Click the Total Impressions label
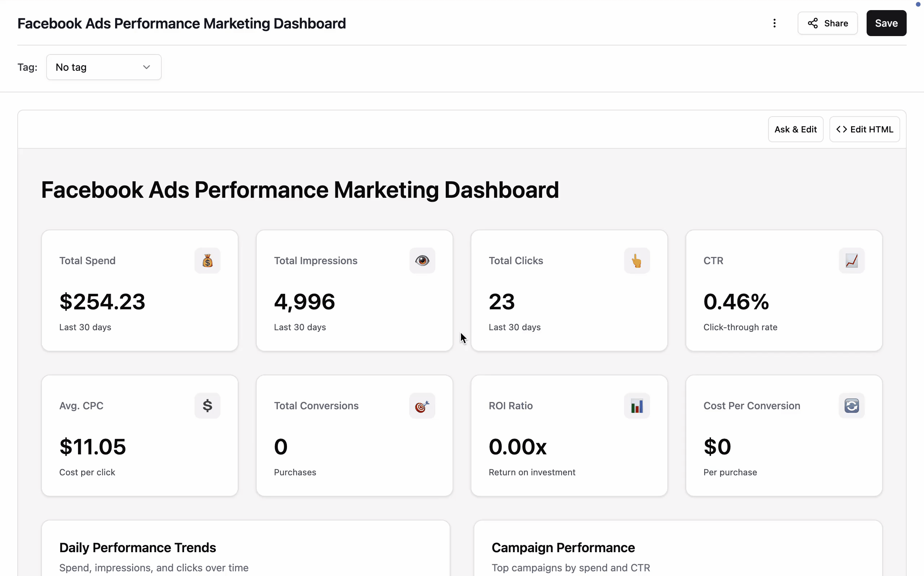 (x=315, y=261)
